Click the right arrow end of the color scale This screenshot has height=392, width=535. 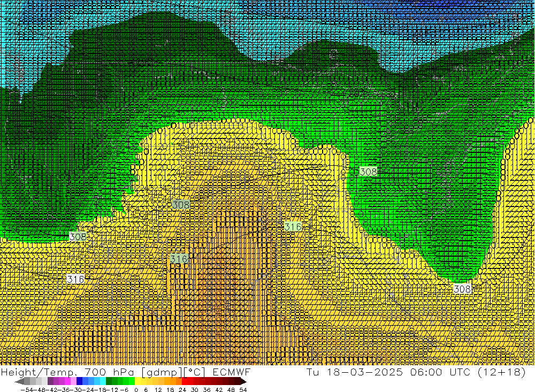pyautogui.click(x=243, y=381)
